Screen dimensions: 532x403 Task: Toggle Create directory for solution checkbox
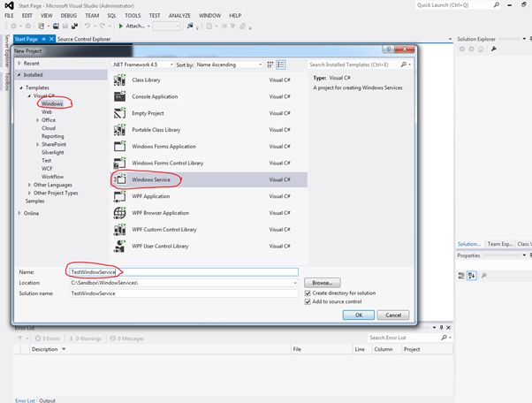pos(308,293)
